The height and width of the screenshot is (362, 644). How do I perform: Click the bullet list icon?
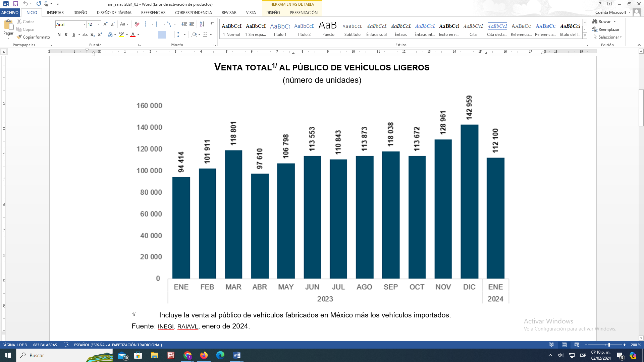coord(147,24)
